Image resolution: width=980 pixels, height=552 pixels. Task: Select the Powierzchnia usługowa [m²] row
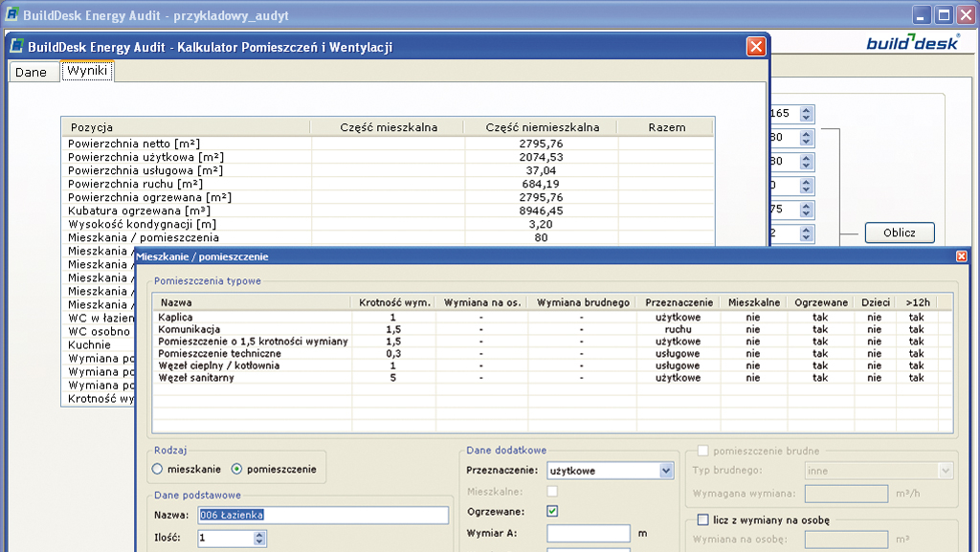coord(388,170)
